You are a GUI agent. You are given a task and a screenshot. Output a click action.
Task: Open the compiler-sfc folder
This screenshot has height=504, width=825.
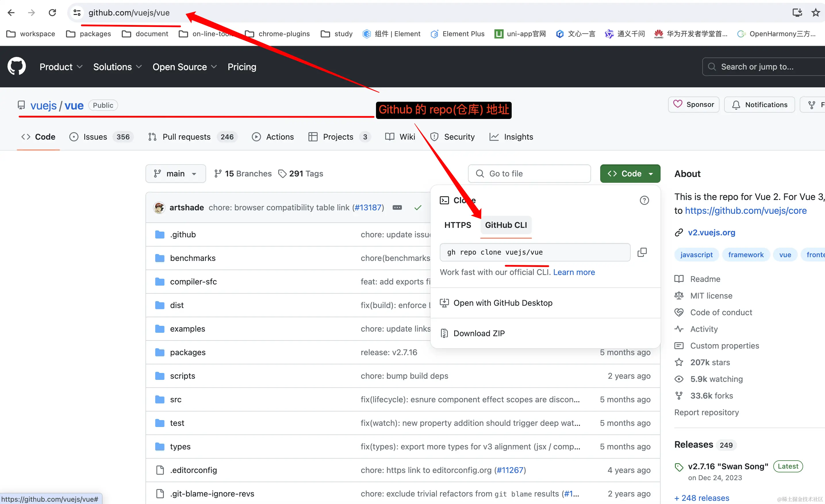193,281
